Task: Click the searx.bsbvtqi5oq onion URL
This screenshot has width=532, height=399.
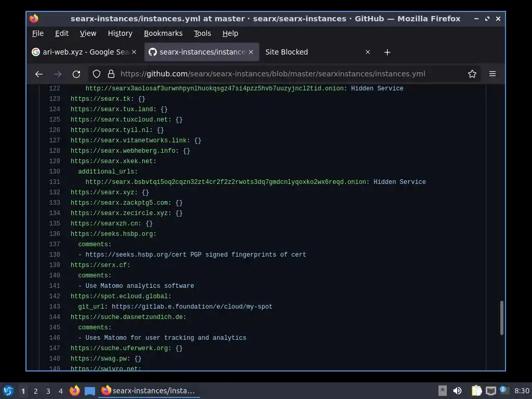Action: (225, 182)
